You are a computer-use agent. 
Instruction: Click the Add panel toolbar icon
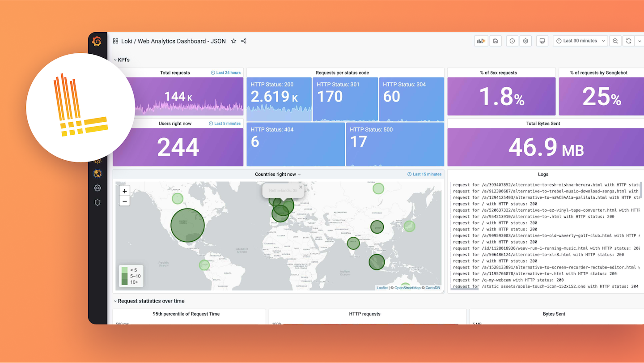coord(481,41)
